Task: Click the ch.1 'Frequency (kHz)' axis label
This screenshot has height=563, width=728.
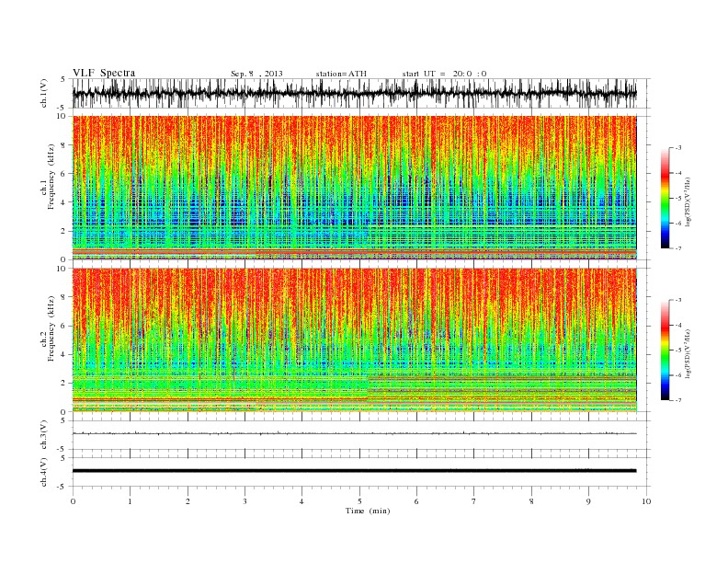Action: pyautogui.click(x=51, y=177)
